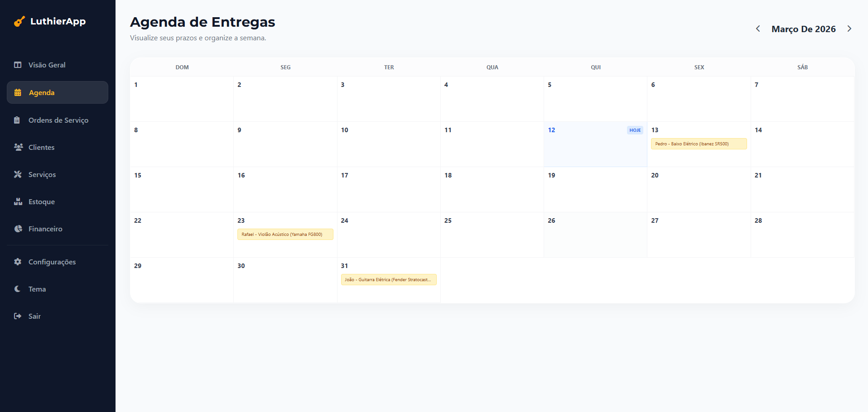Navigate to previous month with left chevron
This screenshot has width=868, height=412.
click(x=758, y=29)
